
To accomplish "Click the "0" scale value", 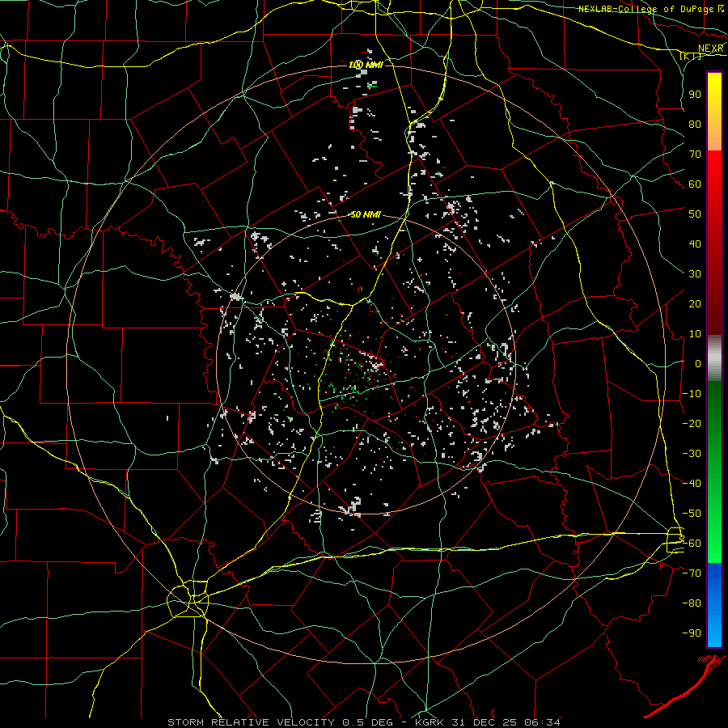I will 698,363.
